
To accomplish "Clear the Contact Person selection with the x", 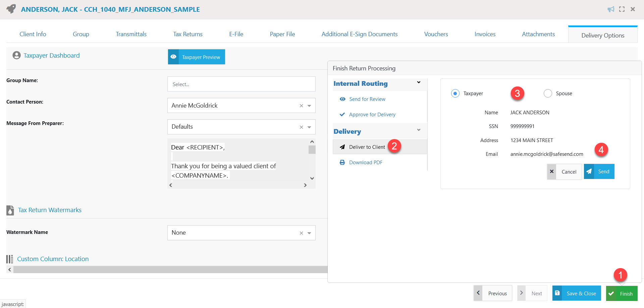I will click(x=301, y=105).
